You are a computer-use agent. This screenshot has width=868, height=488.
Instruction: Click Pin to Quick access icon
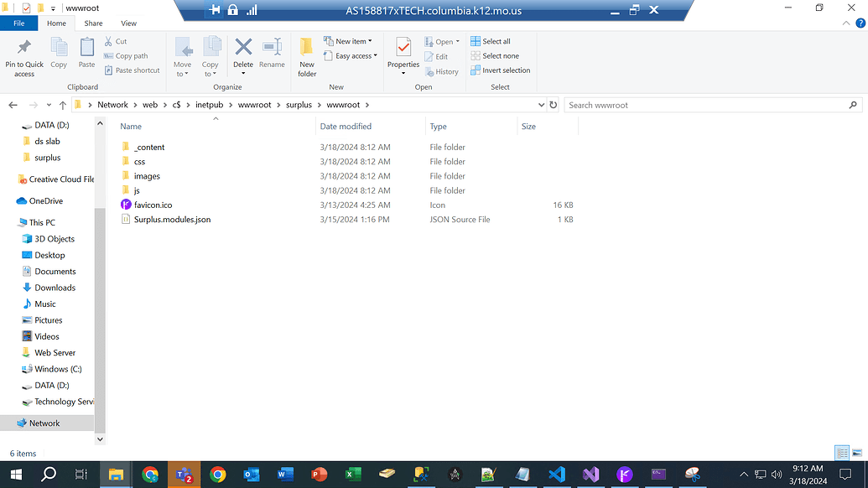click(23, 48)
